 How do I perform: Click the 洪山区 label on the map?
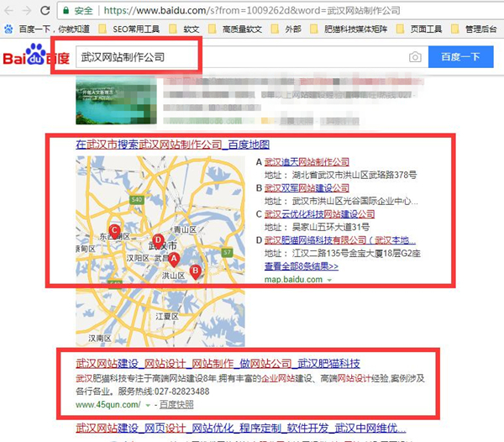(x=173, y=276)
